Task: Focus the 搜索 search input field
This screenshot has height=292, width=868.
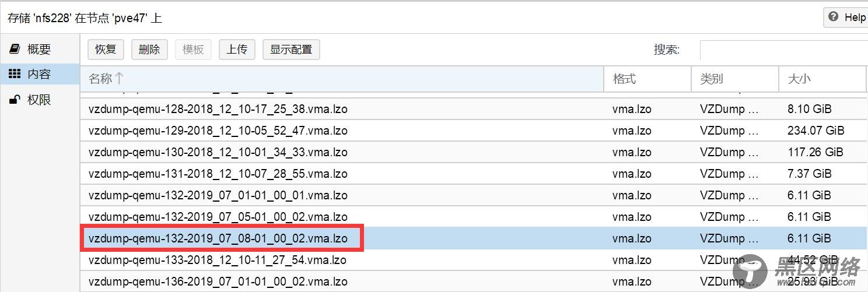Action: coord(782,50)
